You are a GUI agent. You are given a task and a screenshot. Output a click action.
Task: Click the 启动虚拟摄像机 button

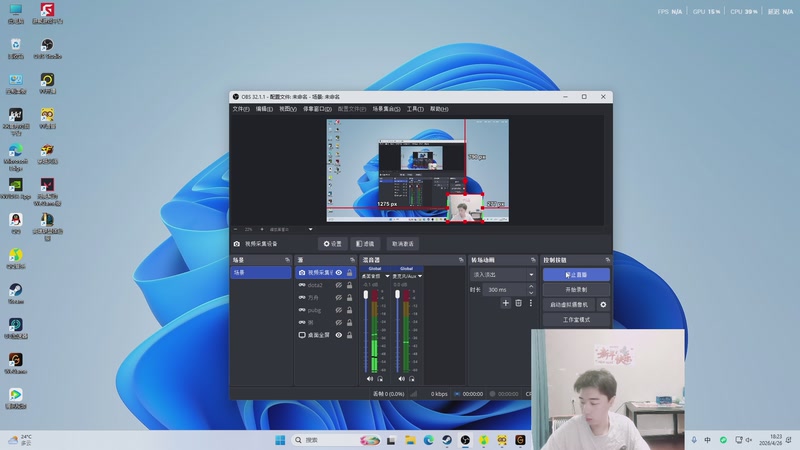(569, 305)
